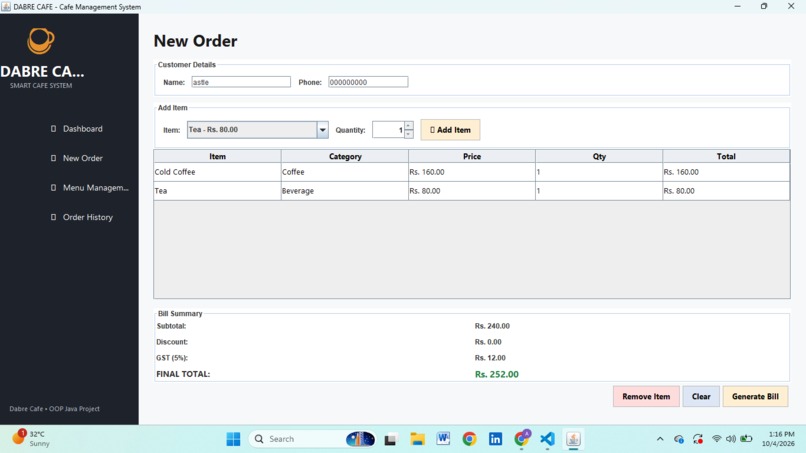The image size is (806, 453).
Task: Show hidden system tray icons
Action: pyautogui.click(x=660, y=439)
